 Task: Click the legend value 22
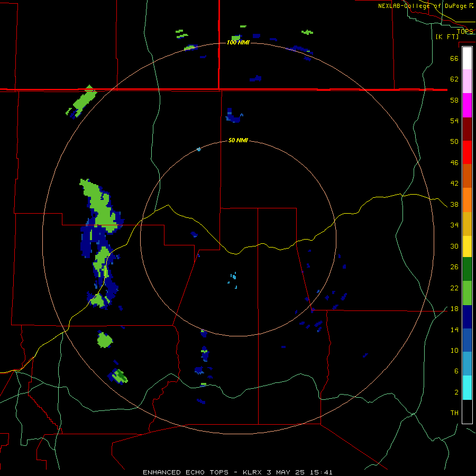454,288
